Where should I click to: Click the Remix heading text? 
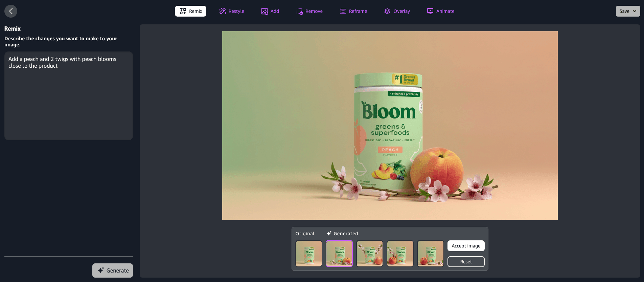click(x=13, y=29)
